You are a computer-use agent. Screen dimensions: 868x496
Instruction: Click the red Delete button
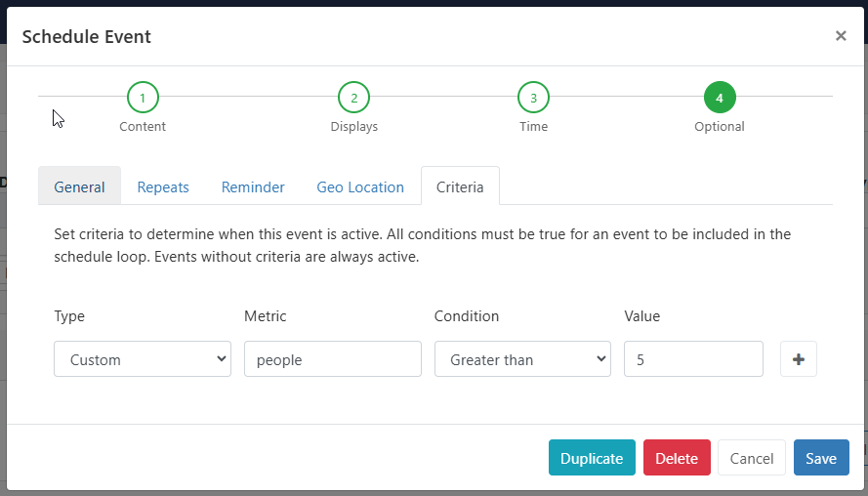coord(677,458)
